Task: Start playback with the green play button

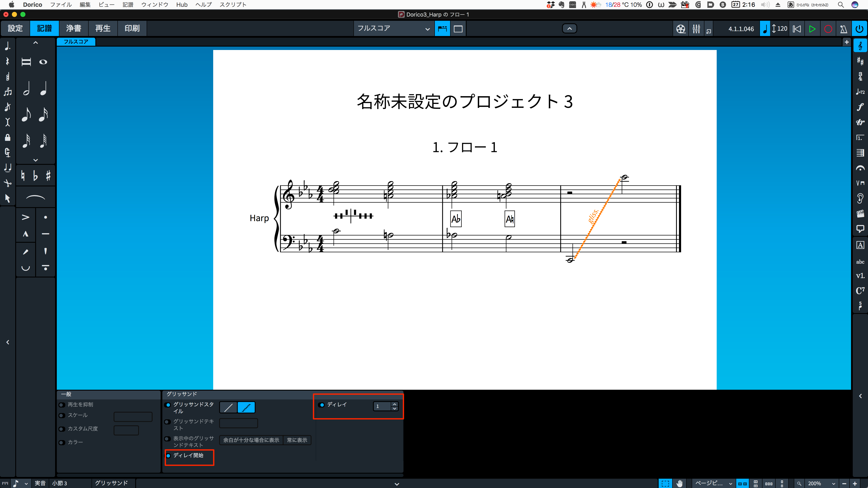Action: pos(812,29)
